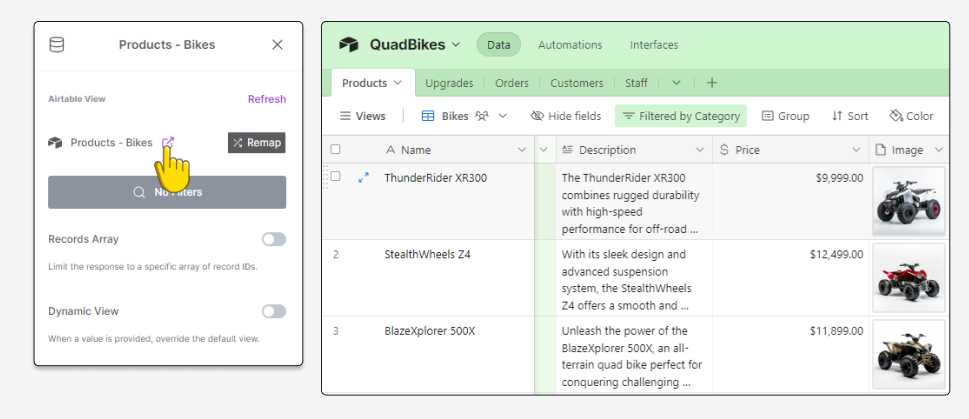This screenshot has height=419, width=969.
Task: Check the ThunderRider XR300 row checkbox
Action: tap(336, 176)
